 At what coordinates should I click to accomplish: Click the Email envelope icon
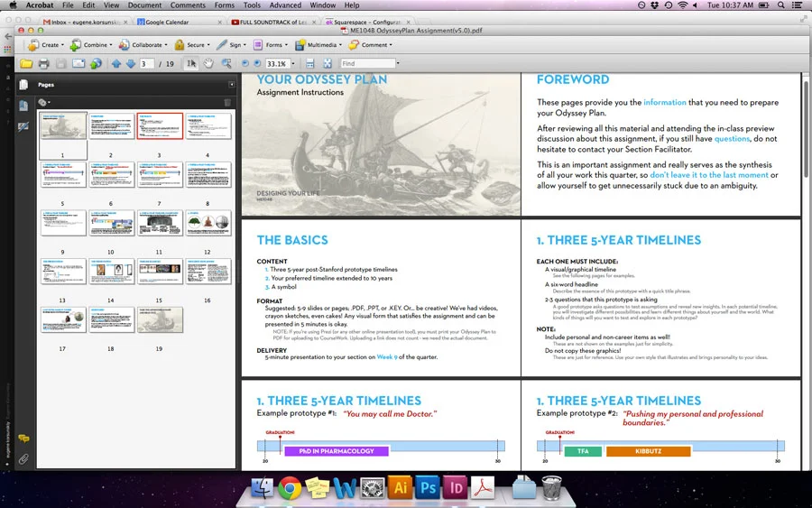click(x=78, y=64)
